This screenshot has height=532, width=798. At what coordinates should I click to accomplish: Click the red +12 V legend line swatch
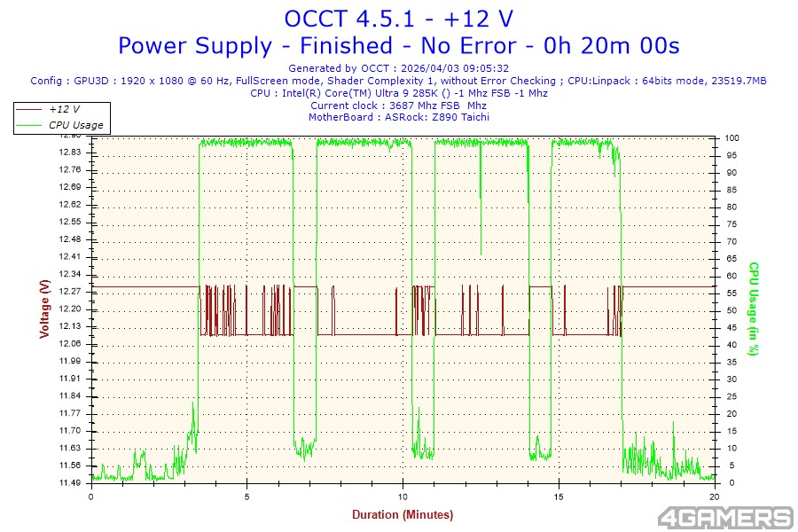30,109
